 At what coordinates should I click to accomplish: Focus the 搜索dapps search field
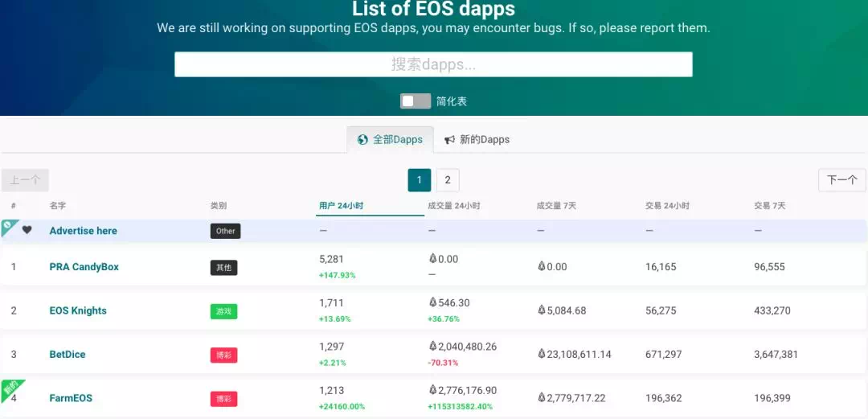(x=433, y=64)
